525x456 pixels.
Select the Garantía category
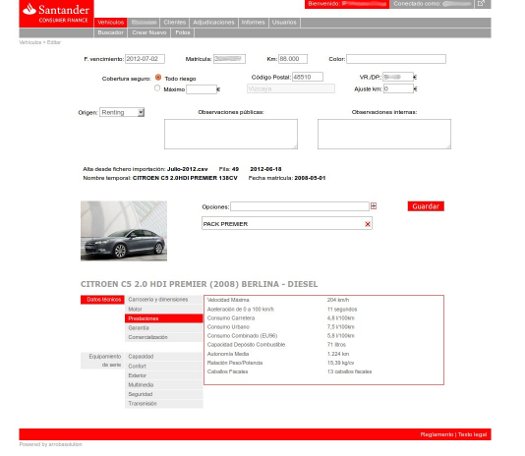(x=164, y=328)
